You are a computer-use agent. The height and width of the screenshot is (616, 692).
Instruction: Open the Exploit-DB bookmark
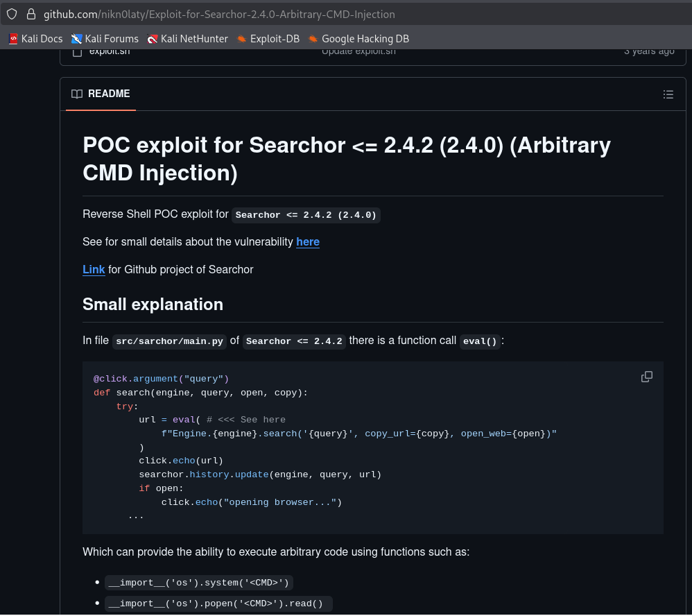click(268, 39)
